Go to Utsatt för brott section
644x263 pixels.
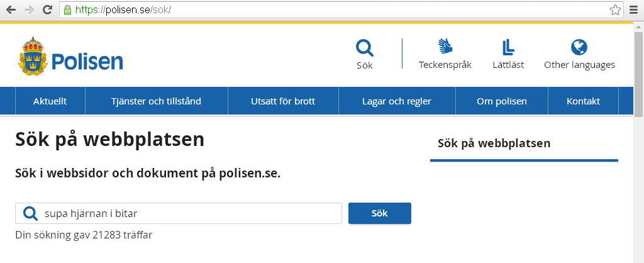[x=283, y=101]
